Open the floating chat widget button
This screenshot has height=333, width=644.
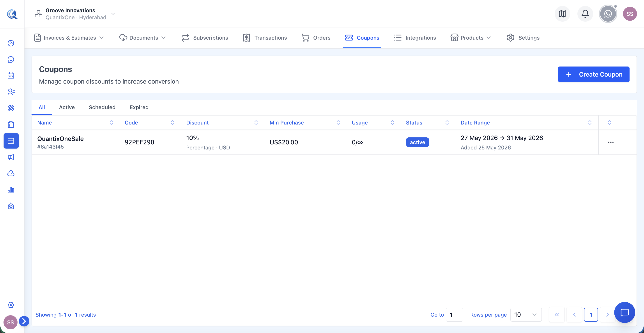tap(625, 312)
